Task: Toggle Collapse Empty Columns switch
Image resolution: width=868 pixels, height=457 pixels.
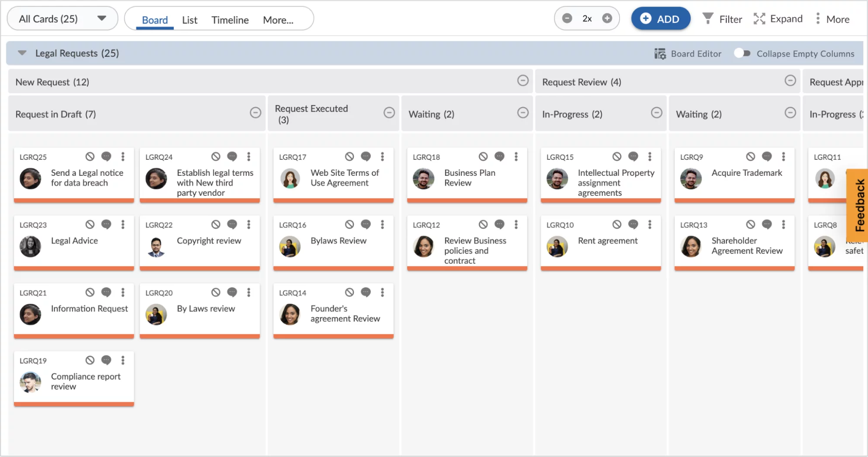Action: 742,53
